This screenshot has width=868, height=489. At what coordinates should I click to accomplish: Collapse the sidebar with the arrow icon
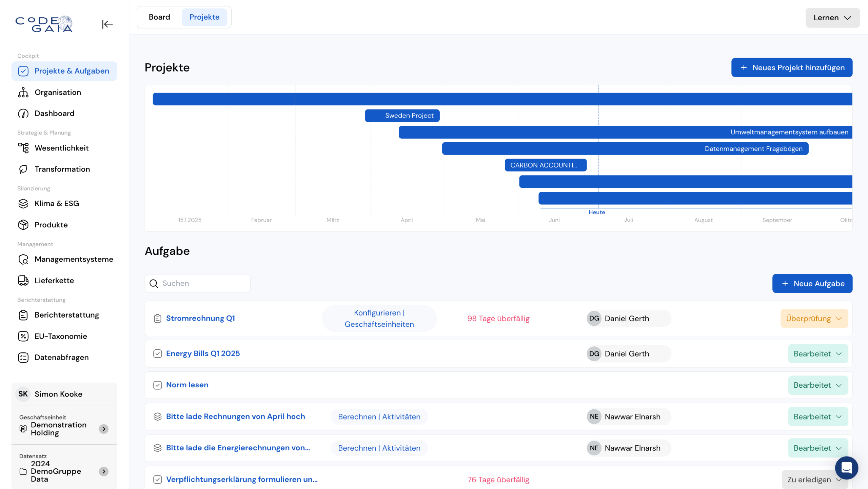107,24
